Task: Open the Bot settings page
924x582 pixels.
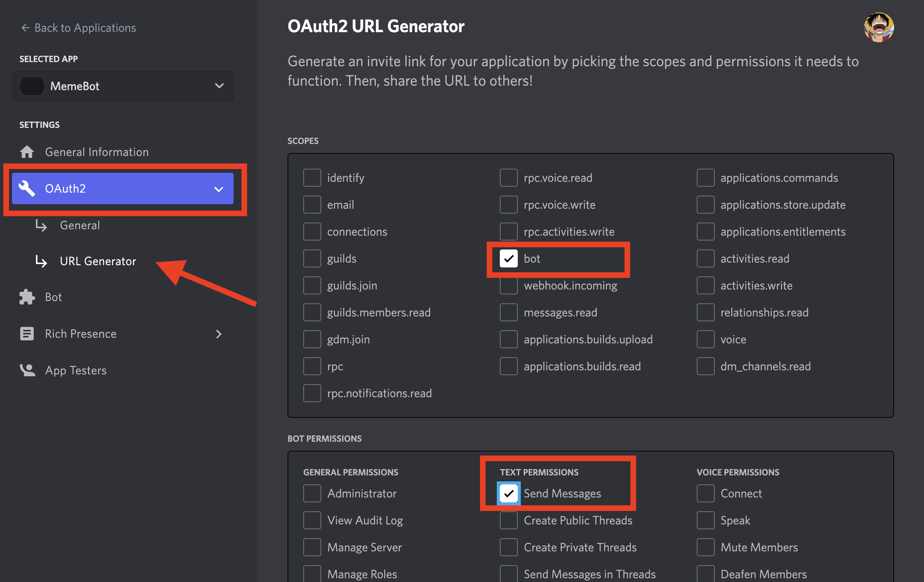Action: [53, 297]
